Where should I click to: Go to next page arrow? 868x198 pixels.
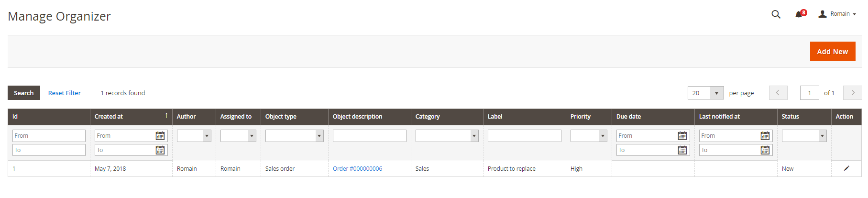tap(852, 93)
